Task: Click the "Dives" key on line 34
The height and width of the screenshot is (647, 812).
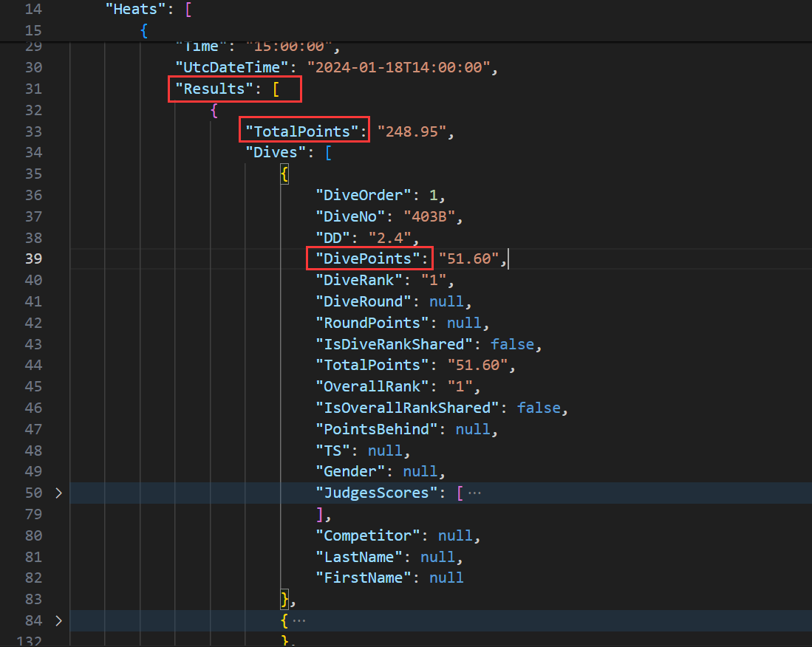Action: (276, 153)
